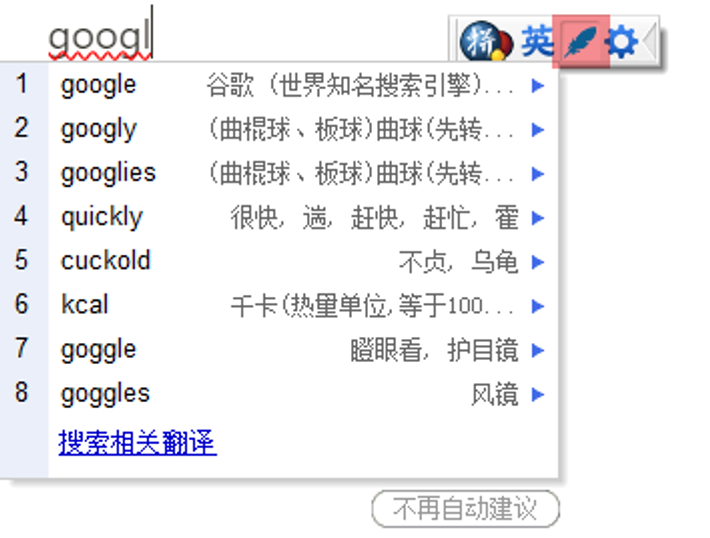The image size is (710, 538).
Task: Click the translation 不贞, 乌龟
Action: tap(458, 261)
